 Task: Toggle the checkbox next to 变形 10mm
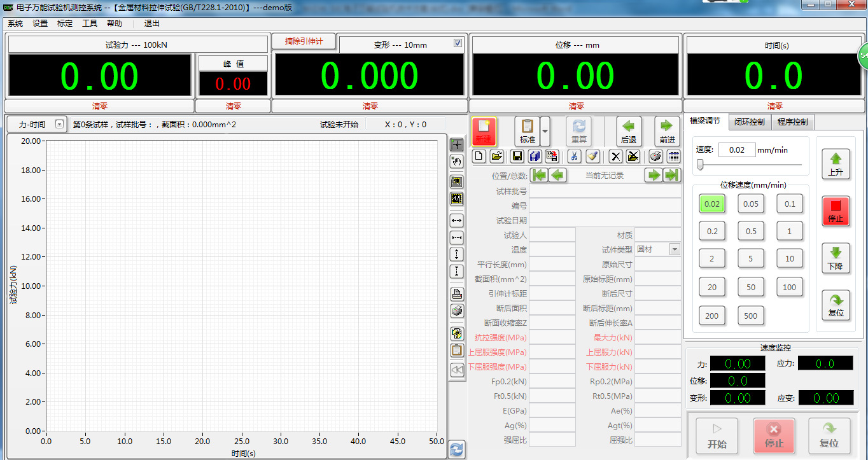coord(458,43)
